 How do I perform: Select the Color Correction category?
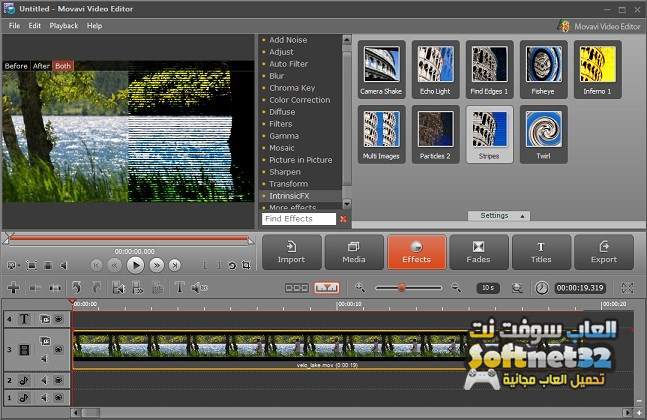[300, 100]
